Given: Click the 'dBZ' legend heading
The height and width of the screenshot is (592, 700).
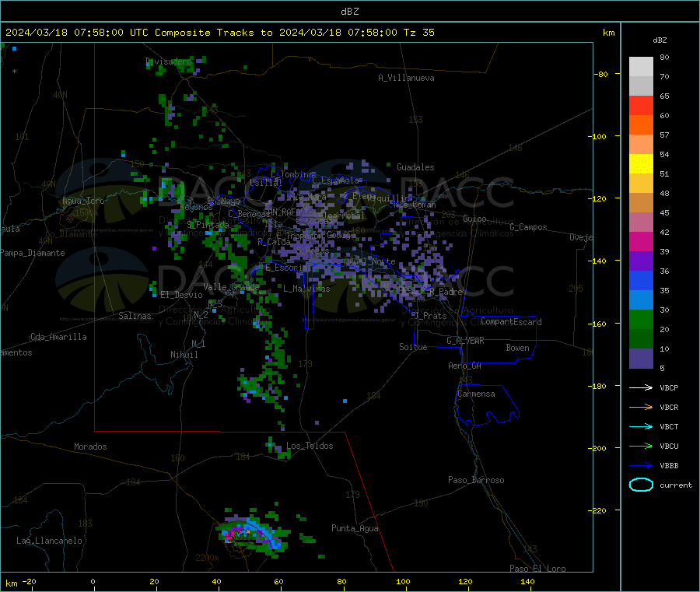Looking at the screenshot, I should tap(660, 40).
